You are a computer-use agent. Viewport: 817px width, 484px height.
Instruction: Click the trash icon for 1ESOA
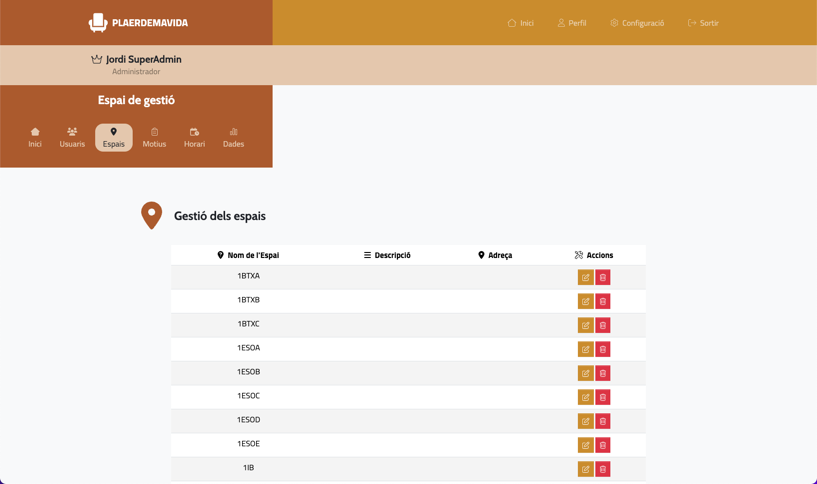[x=603, y=349]
